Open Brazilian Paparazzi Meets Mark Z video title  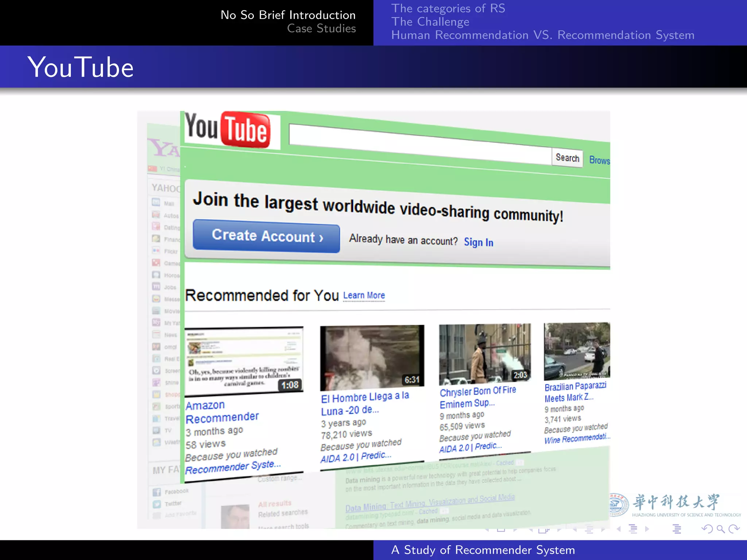[575, 392]
